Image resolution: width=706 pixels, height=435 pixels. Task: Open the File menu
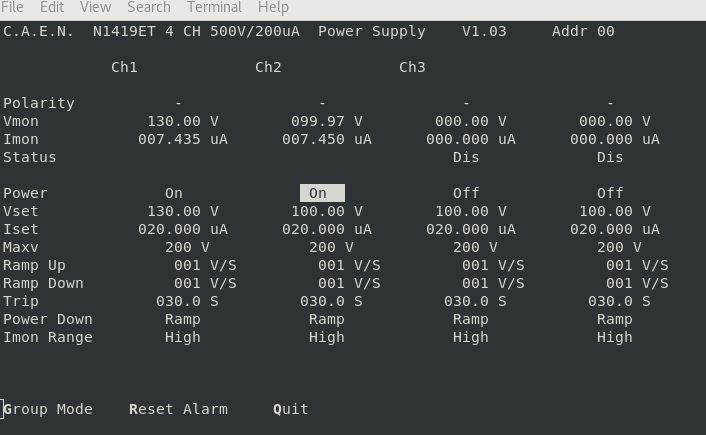(13, 7)
